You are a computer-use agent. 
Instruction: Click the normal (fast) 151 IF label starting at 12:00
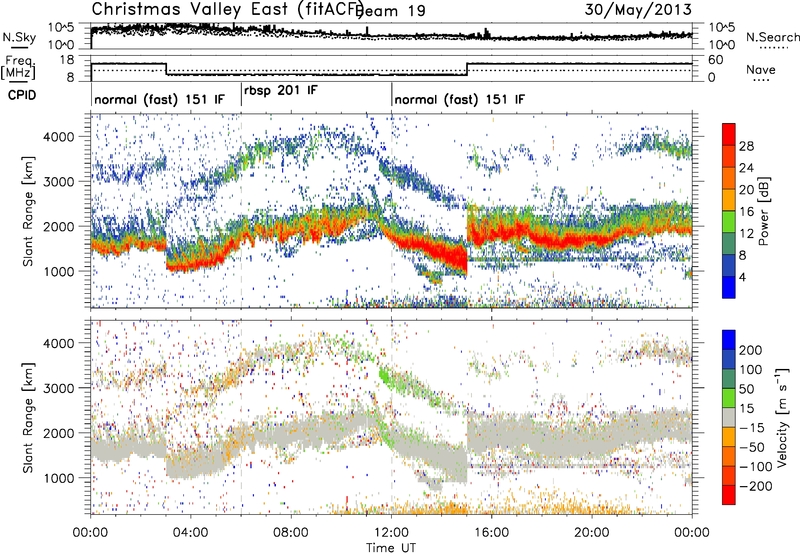click(459, 99)
